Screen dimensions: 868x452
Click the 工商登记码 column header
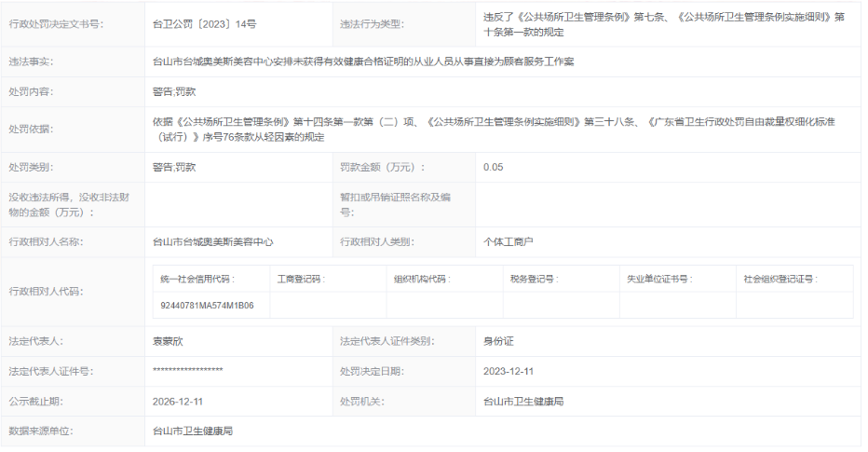click(x=300, y=279)
